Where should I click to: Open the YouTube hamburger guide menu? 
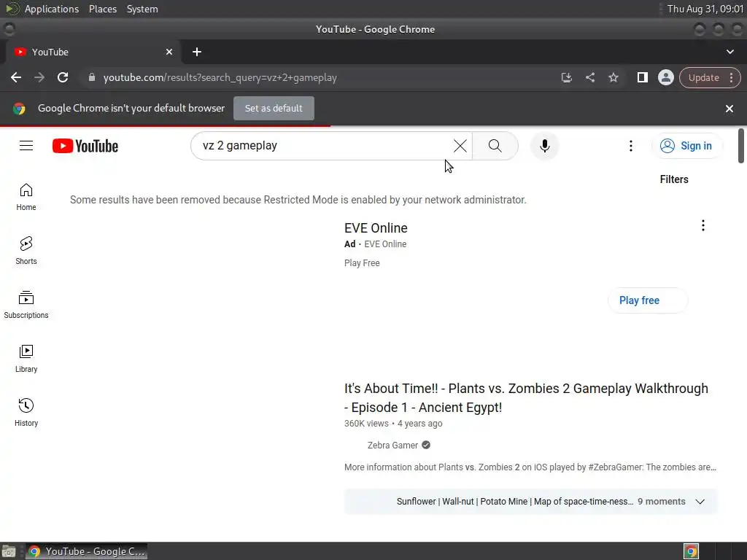point(26,146)
